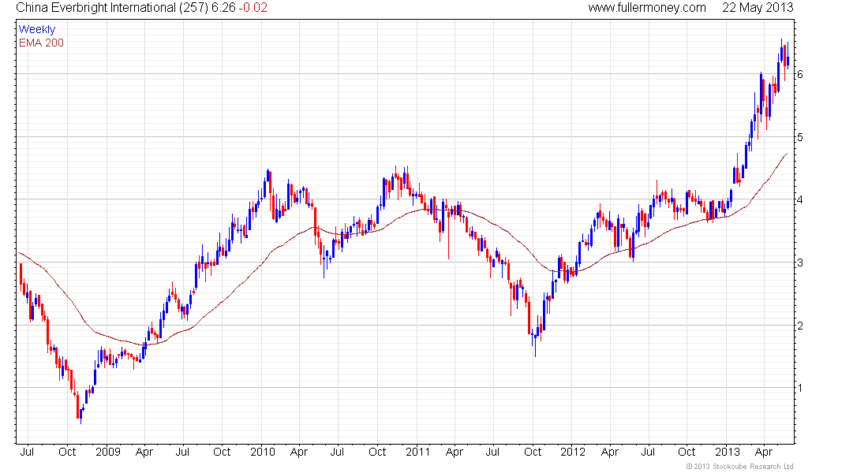The height and width of the screenshot is (473, 868).
Task: Click the y-axis label 6
Action: [x=800, y=74]
